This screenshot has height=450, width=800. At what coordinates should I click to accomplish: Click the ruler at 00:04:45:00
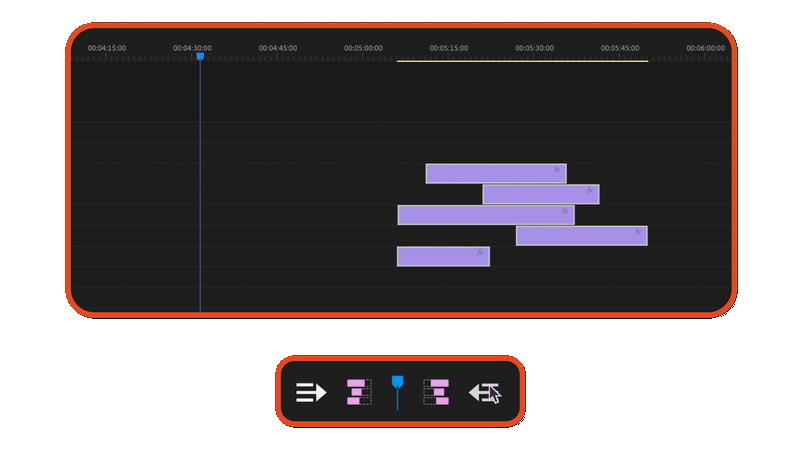tap(278, 54)
